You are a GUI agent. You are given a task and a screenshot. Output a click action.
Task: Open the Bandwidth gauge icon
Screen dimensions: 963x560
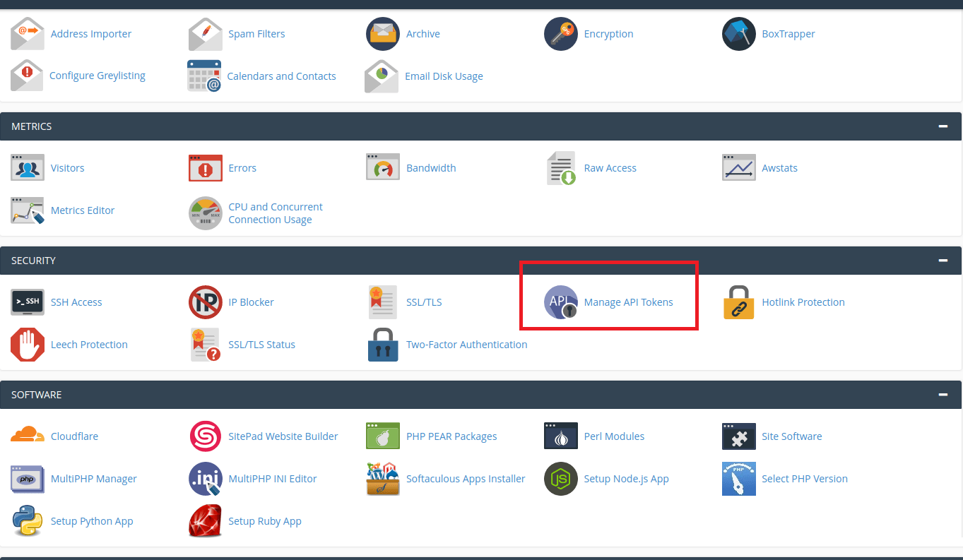click(383, 168)
